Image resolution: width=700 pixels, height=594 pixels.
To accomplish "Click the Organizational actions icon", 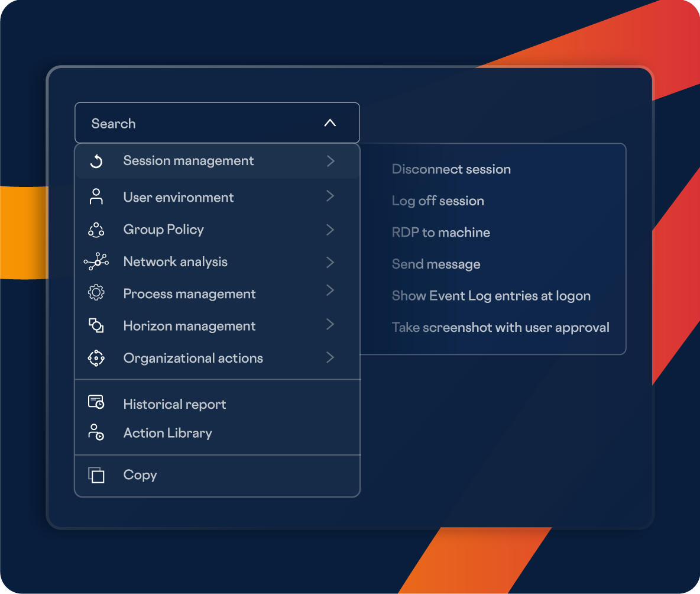I will click(x=96, y=358).
